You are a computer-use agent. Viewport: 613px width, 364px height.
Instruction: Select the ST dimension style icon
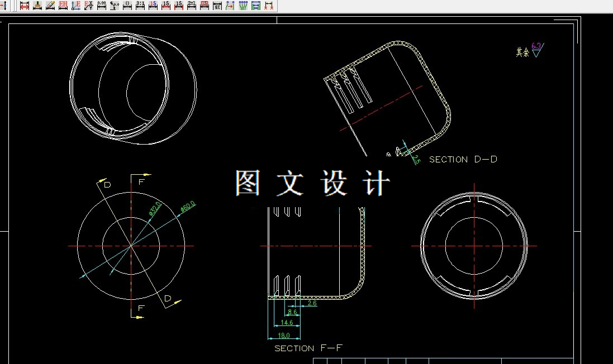pyautogui.click(x=217, y=6)
